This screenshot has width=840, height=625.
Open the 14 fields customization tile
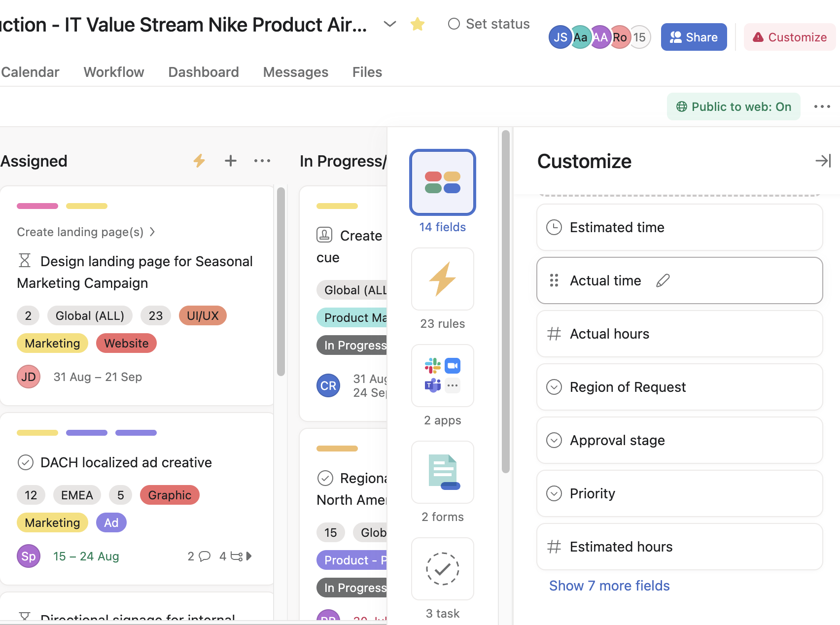[442, 182]
